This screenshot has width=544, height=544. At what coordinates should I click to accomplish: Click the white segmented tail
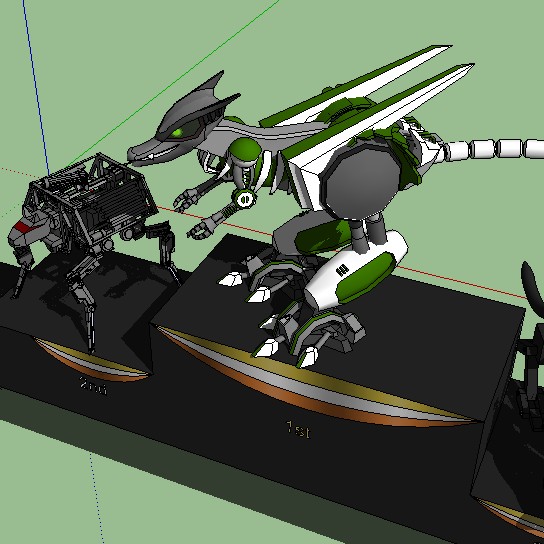493,149
